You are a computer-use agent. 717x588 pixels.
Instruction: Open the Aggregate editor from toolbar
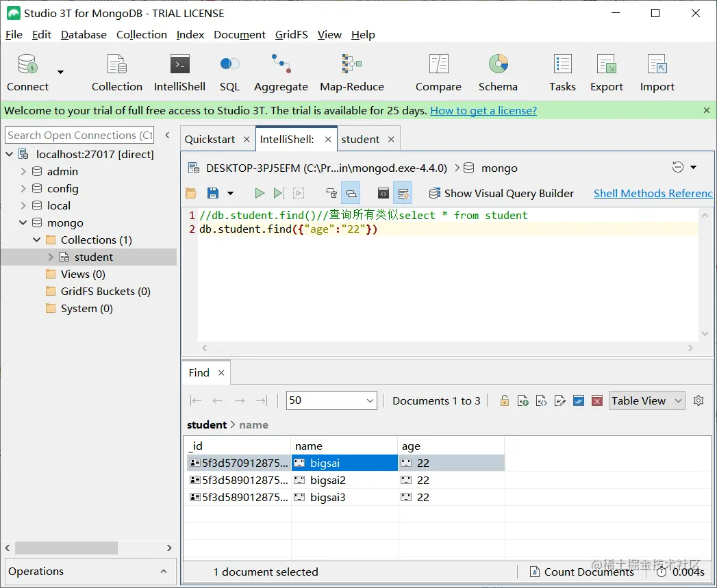[x=281, y=73]
